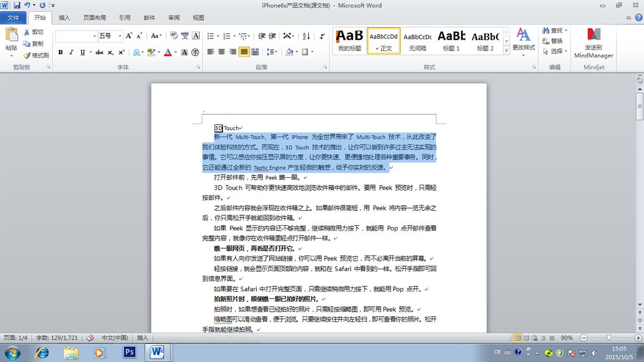Click the Decrease Indent icon
Image resolution: width=644 pixels, height=362 pixels.
(261, 36)
